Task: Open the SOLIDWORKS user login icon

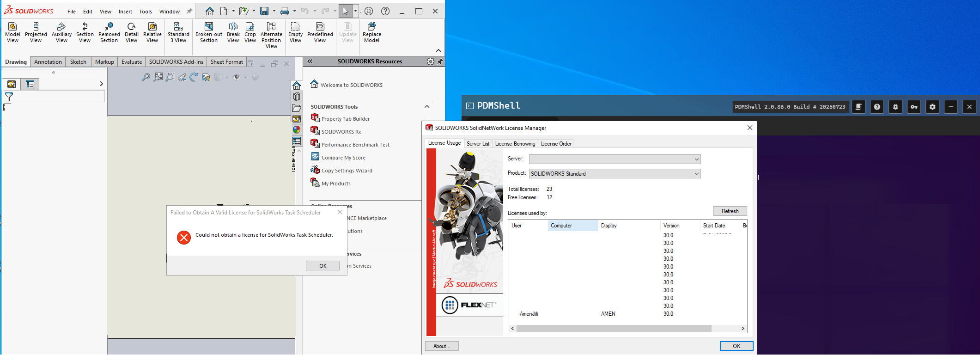Action: tap(369, 11)
